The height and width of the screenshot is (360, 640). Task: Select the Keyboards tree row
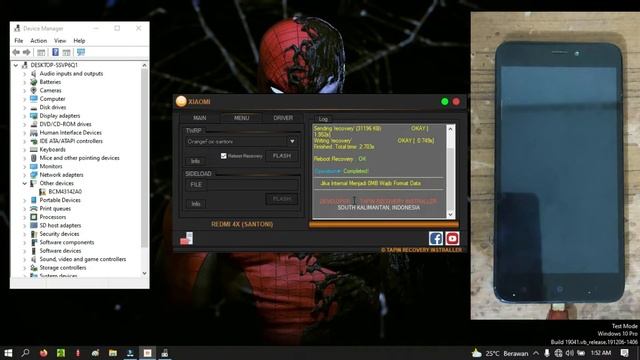click(52, 149)
